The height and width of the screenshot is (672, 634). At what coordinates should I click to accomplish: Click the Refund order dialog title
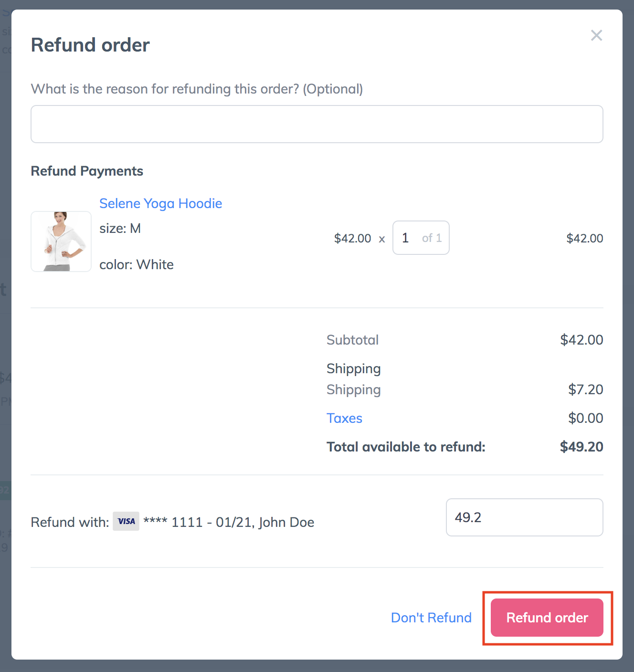90,45
